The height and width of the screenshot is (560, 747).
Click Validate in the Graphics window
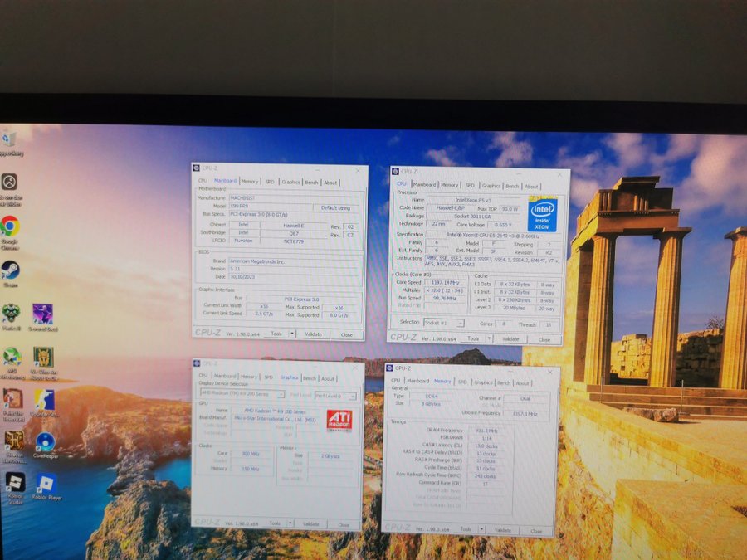[x=310, y=524]
